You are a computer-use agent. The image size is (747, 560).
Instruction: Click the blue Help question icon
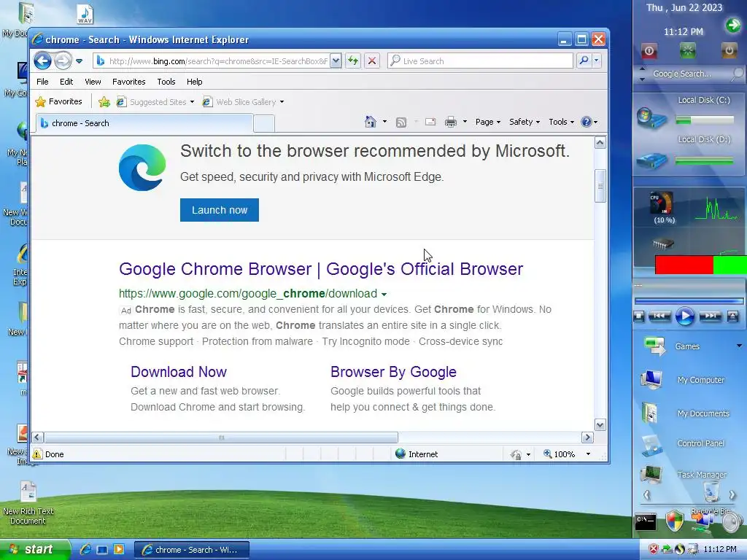pos(587,122)
